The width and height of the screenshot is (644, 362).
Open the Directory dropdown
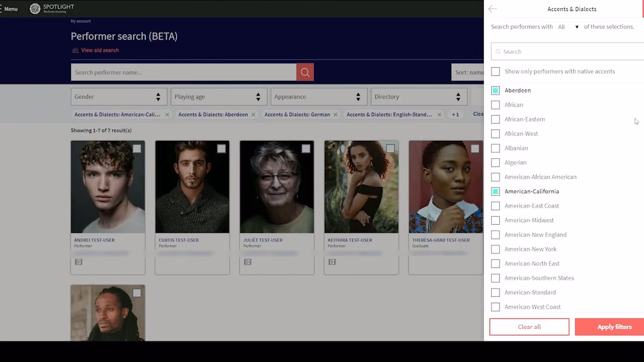pyautogui.click(x=419, y=97)
